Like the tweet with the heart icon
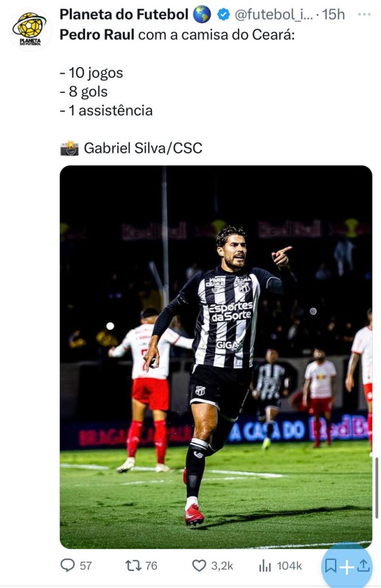The height and width of the screenshot is (588, 381). click(199, 566)
